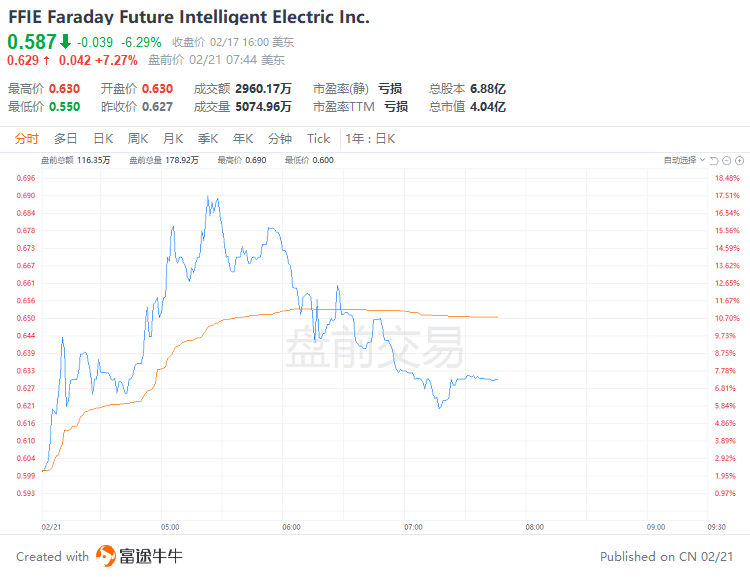Screen dimensions: 750x577
Task: Click the 06:00 marker on time axis
Action: tap(291, 526)
